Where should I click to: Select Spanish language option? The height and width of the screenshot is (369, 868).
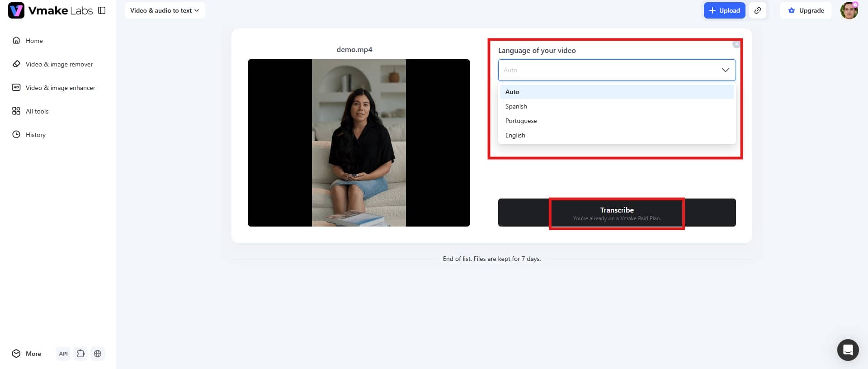617,106
